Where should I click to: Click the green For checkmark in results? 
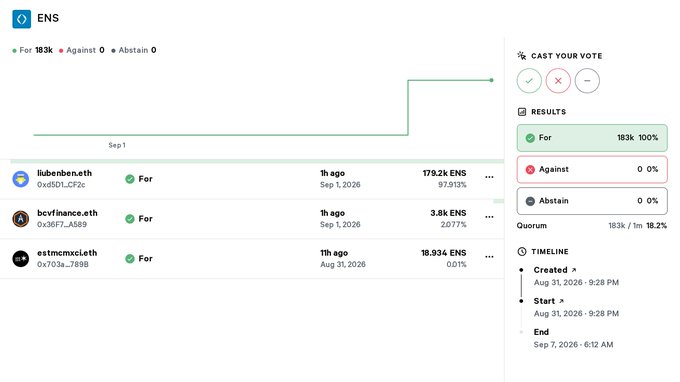[x=530, y=138]
